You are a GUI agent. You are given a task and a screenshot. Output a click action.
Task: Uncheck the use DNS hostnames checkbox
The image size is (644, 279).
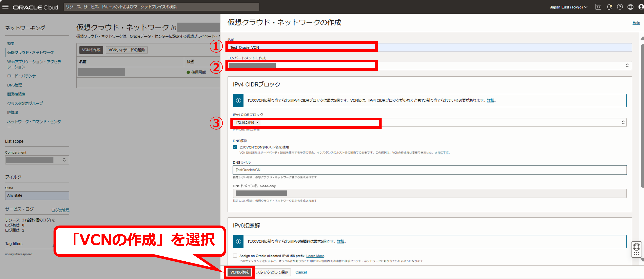tap(235, 147)
